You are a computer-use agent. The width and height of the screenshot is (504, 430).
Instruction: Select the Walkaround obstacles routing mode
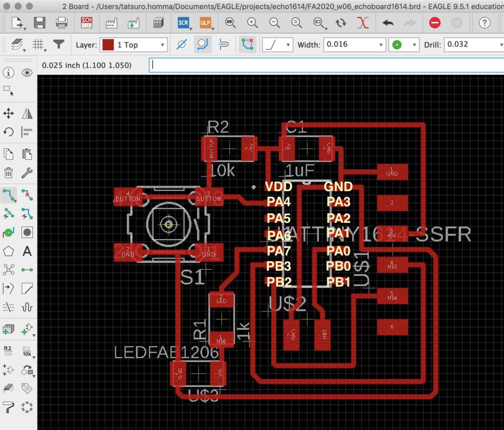(x=203, y=45)
